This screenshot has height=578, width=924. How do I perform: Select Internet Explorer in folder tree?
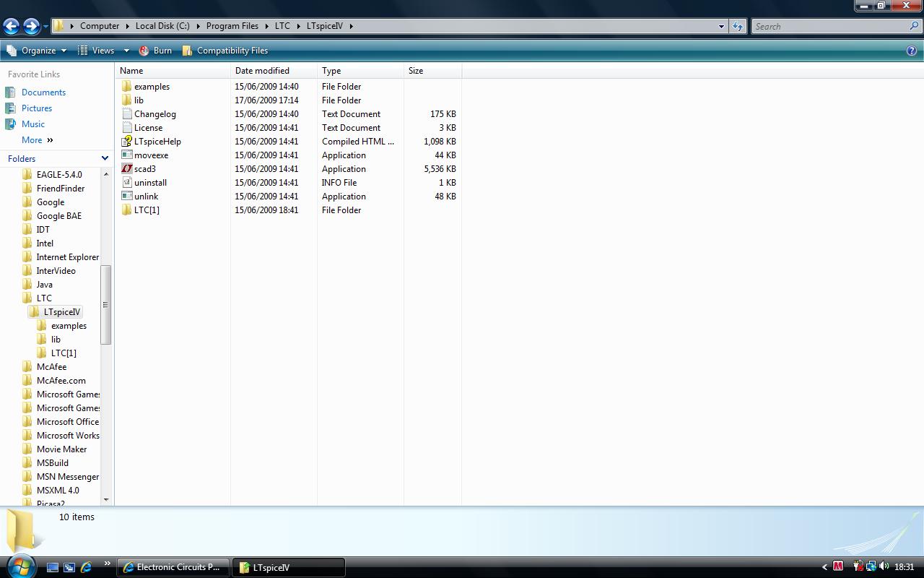(x=68, y=257)
